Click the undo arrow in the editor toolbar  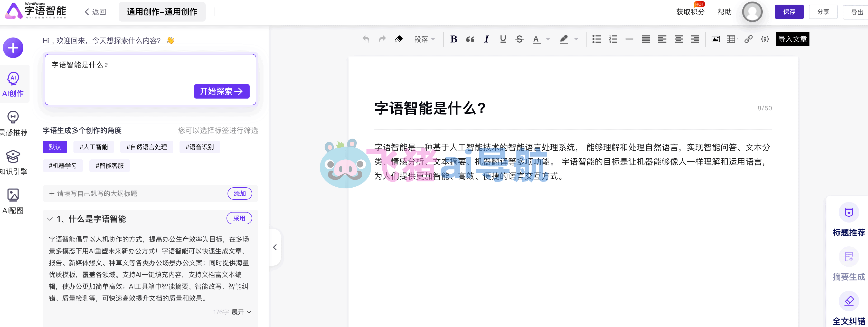click(x=366, y=39)
